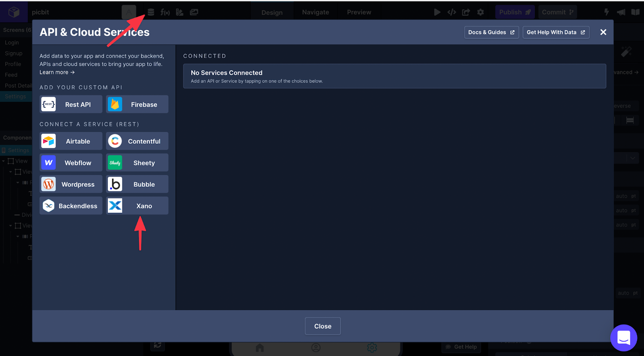Follow the Learn more link
The height and width of the screenshot is (356, 644).
pos(57,72)
